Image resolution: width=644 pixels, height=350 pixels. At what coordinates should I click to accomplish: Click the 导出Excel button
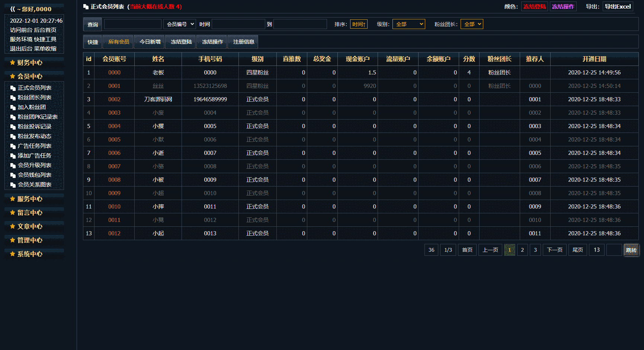[618, 6]
